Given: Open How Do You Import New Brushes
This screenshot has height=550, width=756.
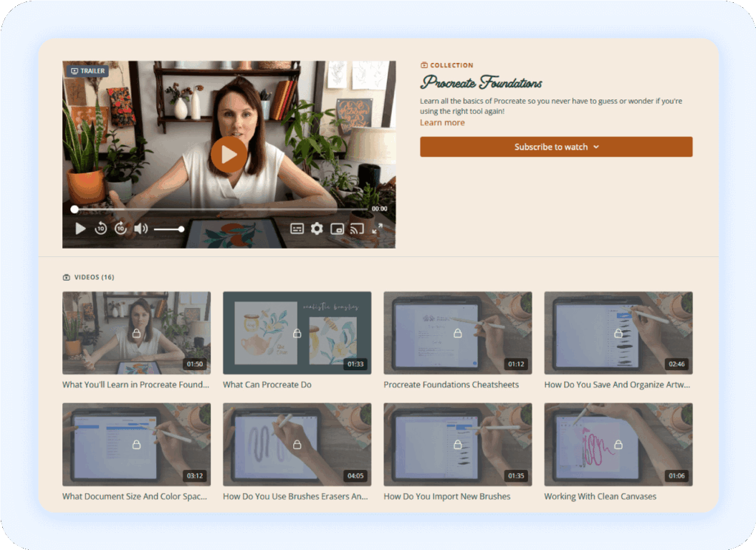Looking at the screenshot, I should (x=457, y=445).
